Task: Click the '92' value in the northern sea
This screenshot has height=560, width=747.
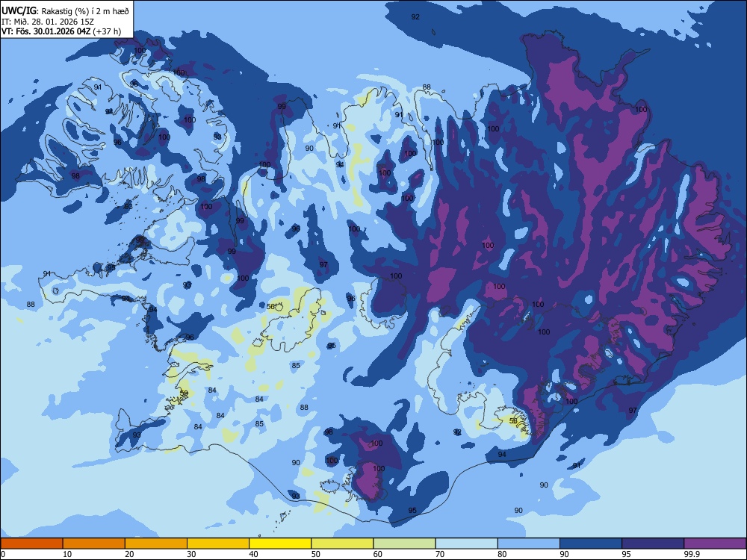Action: (415, 16)
